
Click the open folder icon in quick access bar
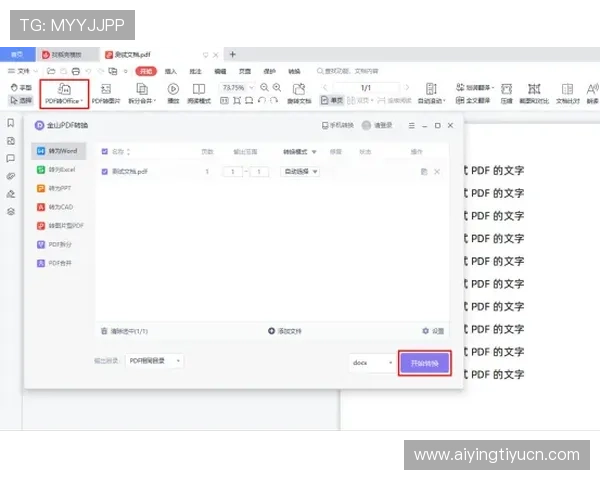[x=51, y=71]
